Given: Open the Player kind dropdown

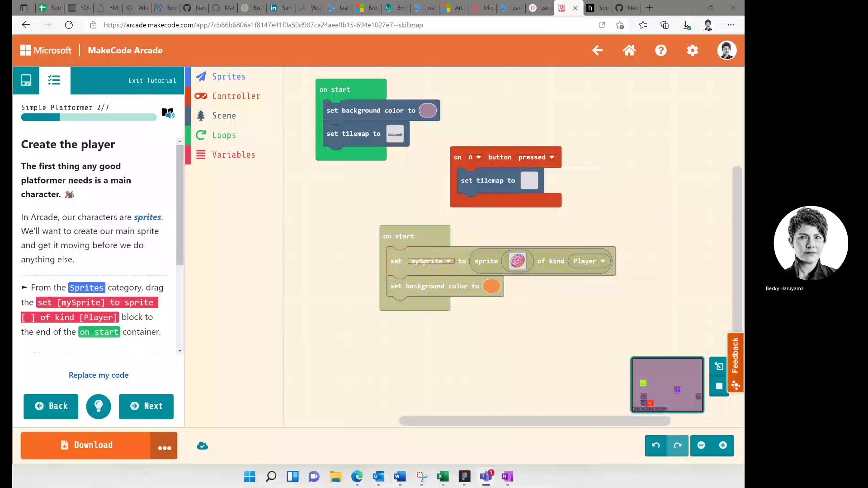Looking at the screenshot, I should click(589, 261).
